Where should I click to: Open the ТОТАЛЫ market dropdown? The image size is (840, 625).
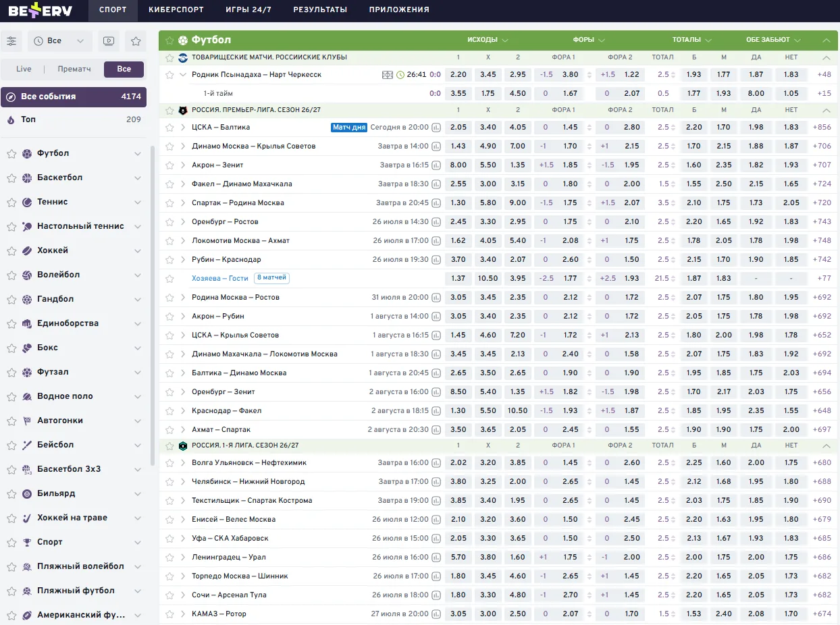692,40
